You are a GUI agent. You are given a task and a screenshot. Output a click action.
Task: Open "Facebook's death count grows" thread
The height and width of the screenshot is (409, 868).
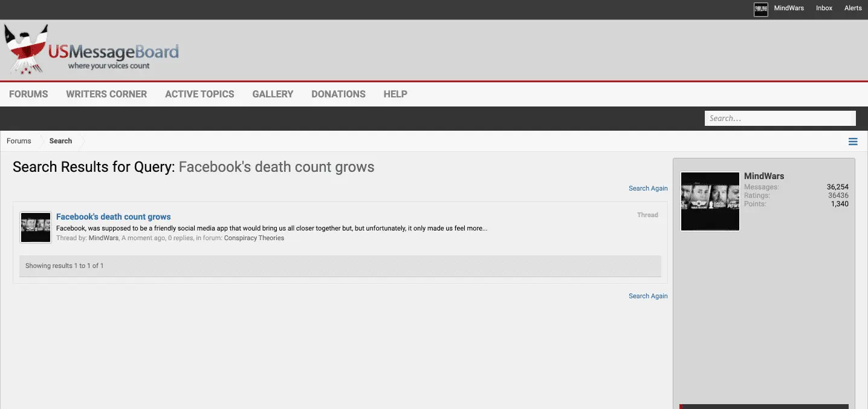point(114,217)
